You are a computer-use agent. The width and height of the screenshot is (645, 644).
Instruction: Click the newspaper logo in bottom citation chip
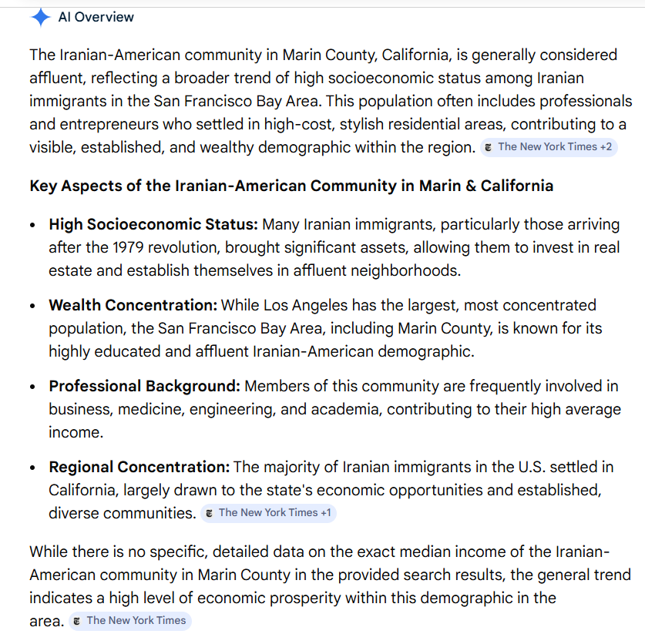coord(78,620)
